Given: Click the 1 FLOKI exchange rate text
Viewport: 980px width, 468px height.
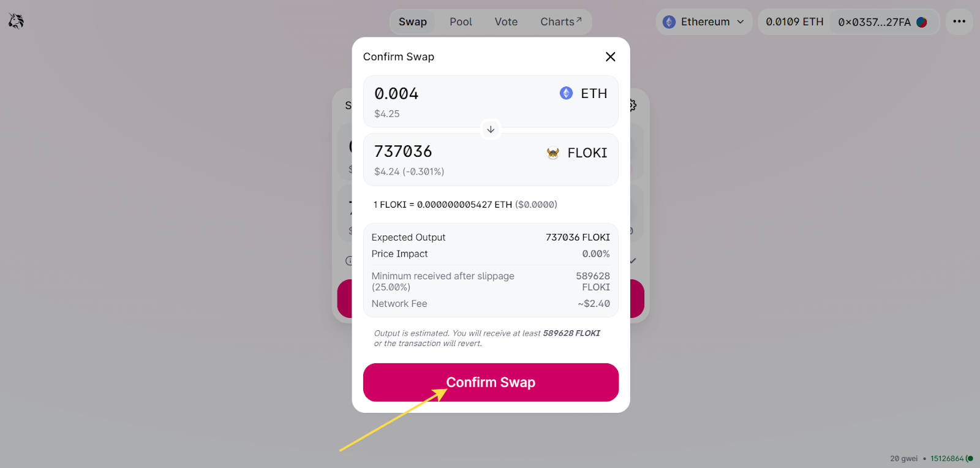Looking at the screenshot, I should click(x=466, y=205).
